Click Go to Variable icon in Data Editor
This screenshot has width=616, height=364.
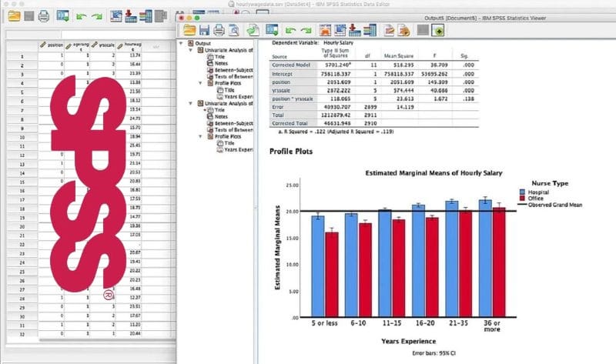[131, 16]
